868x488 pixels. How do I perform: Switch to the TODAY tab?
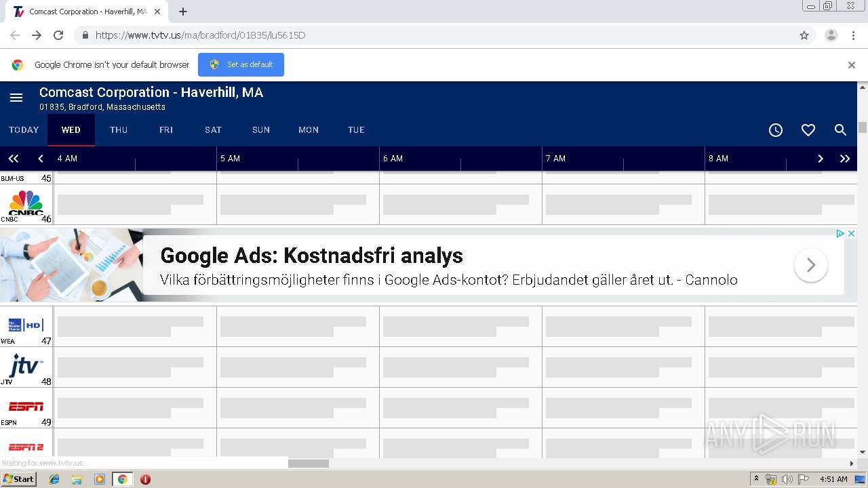point(24,130)
